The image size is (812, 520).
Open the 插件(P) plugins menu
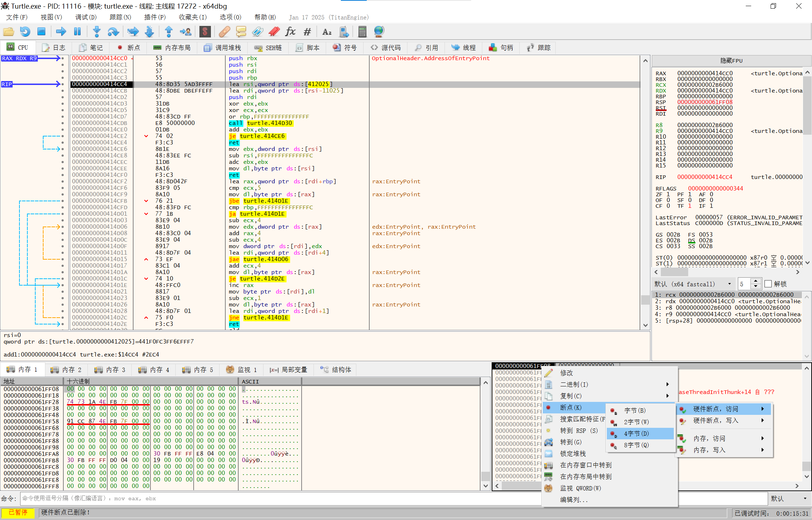coord(155,17)
